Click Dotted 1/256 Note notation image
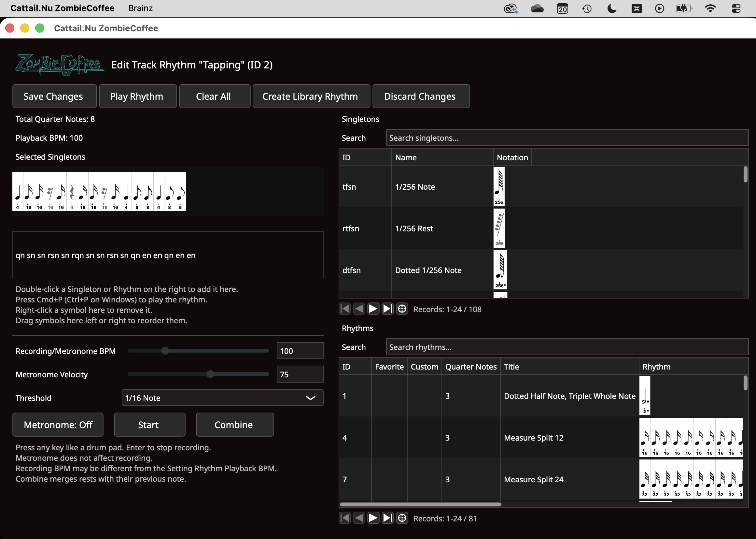Image resolution: width=756 pixels, height=539 pixels. click(500, 270)
